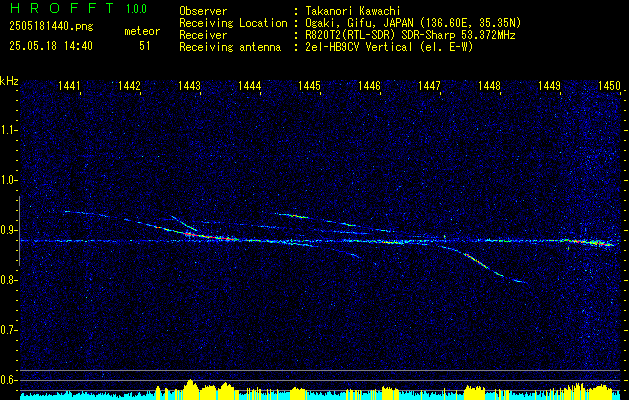Click the bright echo near 1450
Image resolution: width=629 pixels, height=400 pixels.
(x=590, y=242)
